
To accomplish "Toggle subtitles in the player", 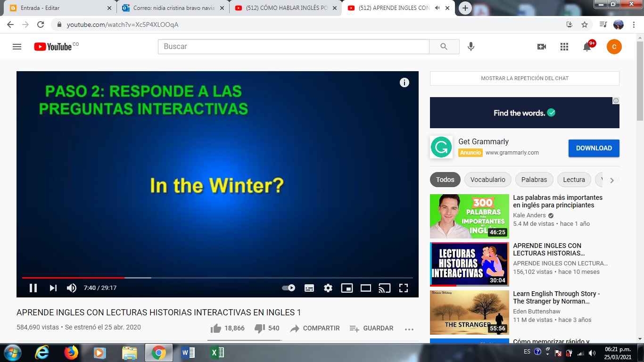I will click(309, 288).
